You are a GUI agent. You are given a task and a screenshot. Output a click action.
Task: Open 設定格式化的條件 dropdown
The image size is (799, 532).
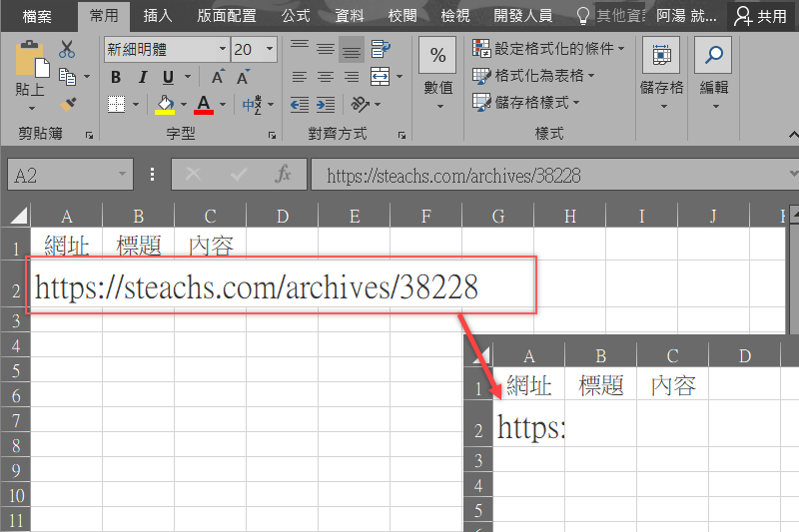coord(547,48)
